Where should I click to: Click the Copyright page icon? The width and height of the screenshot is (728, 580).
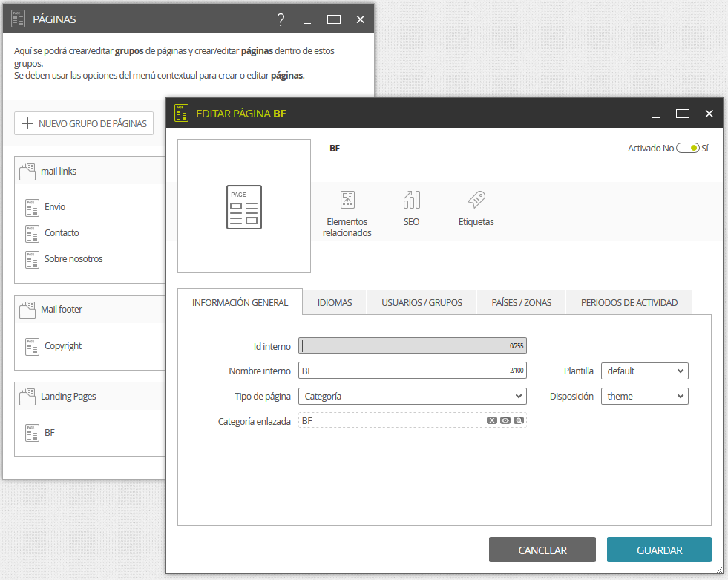tap(32, 346)
